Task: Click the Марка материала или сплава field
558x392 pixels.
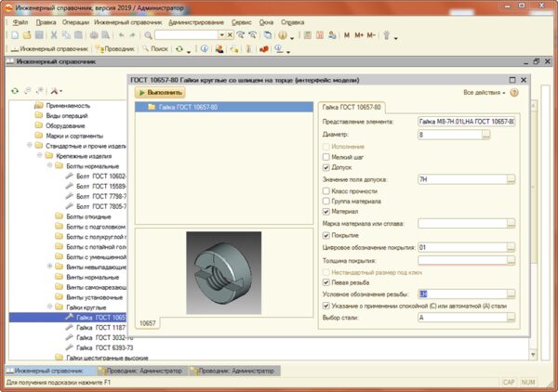Action: pyautogui.click(x=461, y=223)
